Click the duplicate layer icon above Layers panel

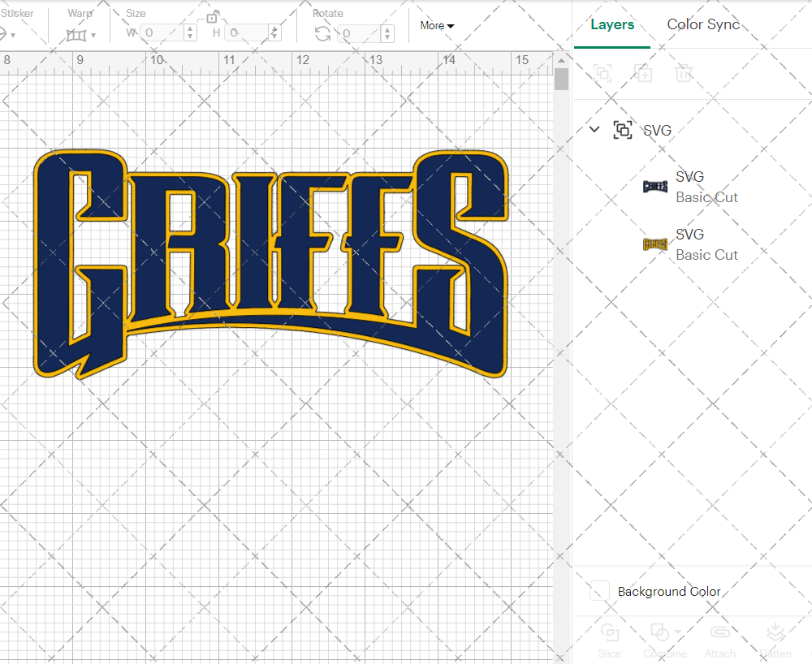(x=643, y=73)
